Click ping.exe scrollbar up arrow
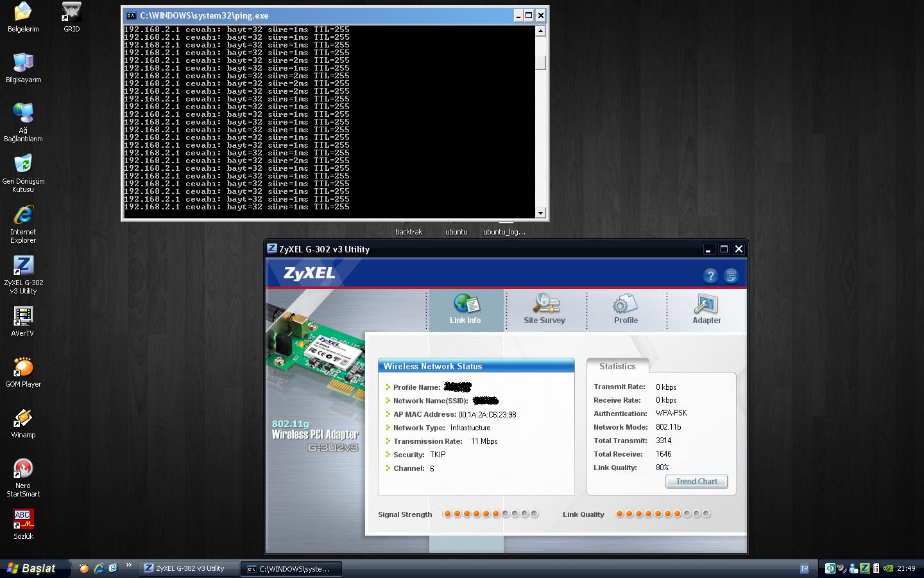 click(540, 31)
